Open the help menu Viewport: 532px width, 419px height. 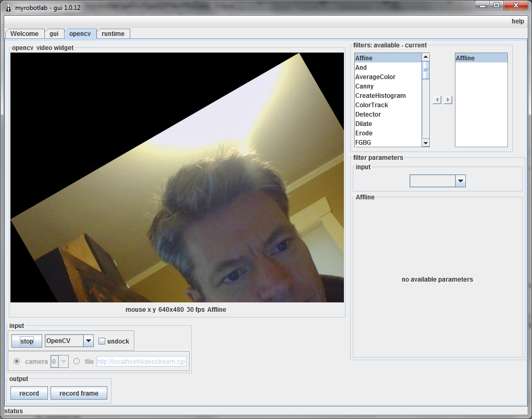tap(517, 21)
